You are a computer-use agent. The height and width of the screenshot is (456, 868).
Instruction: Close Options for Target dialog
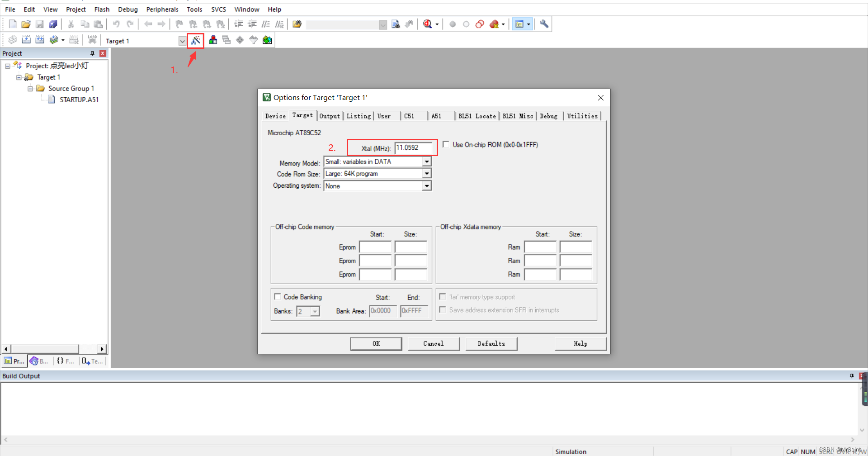[601, 98]
